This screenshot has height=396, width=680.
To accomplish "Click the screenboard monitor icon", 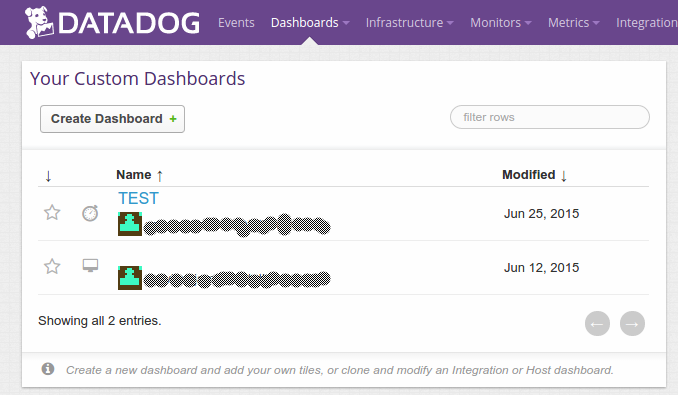I will pyautogui.click(x=90, y=265).
